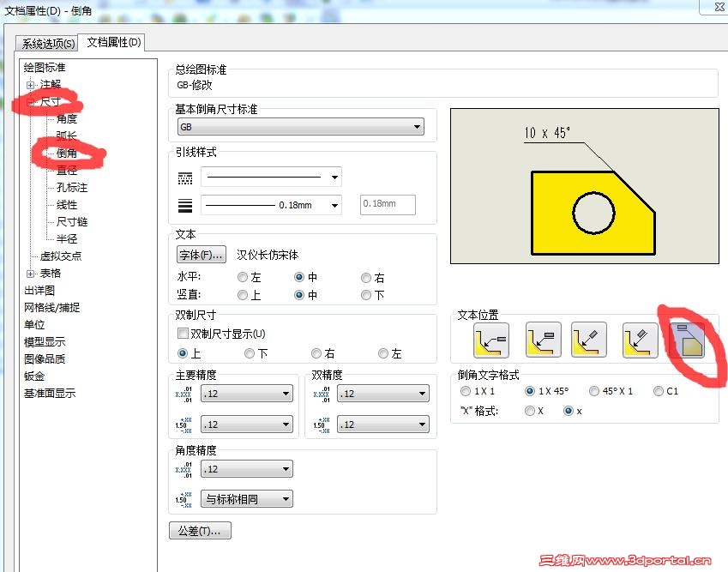Select vertical 中 alignment radio
728x572 pixels.
[x=299, y=295]
